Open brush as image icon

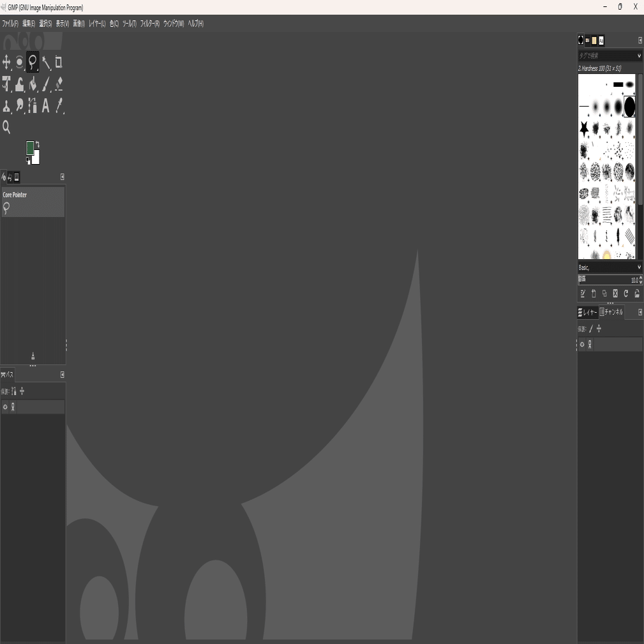pyautogui.click(x=637, y=293)
